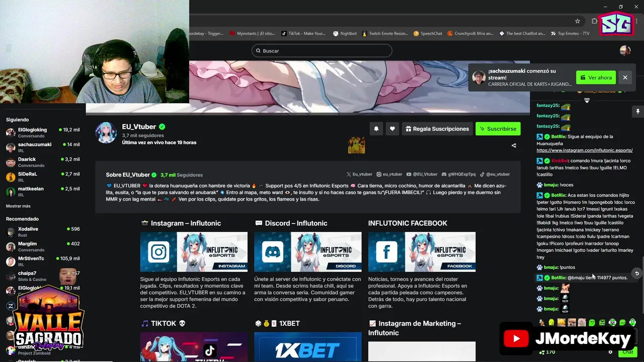Open the Crunchyroll bookmark
Screen dimensions: 644x362
pyautogui.click(x=470, y=34)
